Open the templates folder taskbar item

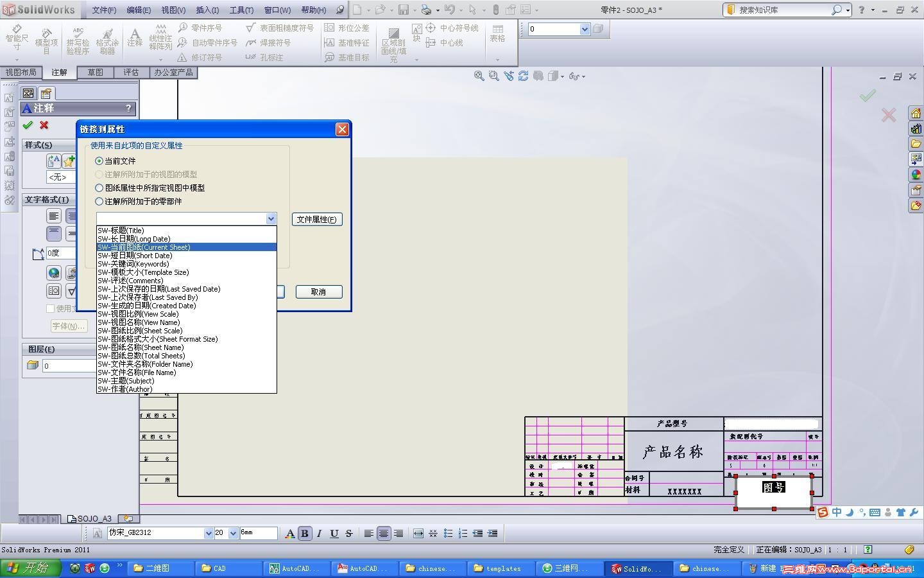click(x=500, y=568)
